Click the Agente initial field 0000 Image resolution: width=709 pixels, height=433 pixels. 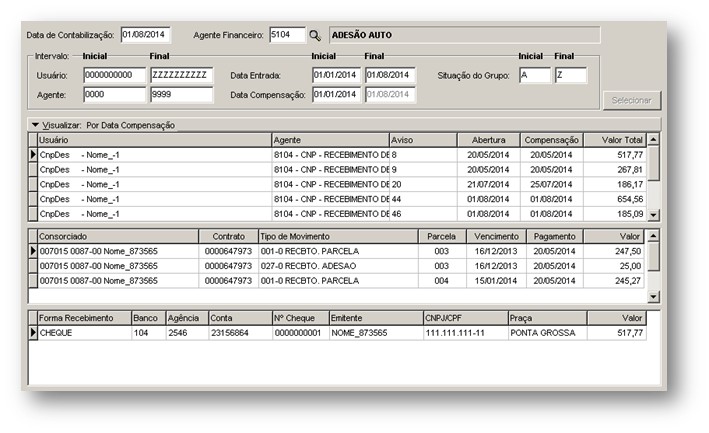tap(115, 94)
